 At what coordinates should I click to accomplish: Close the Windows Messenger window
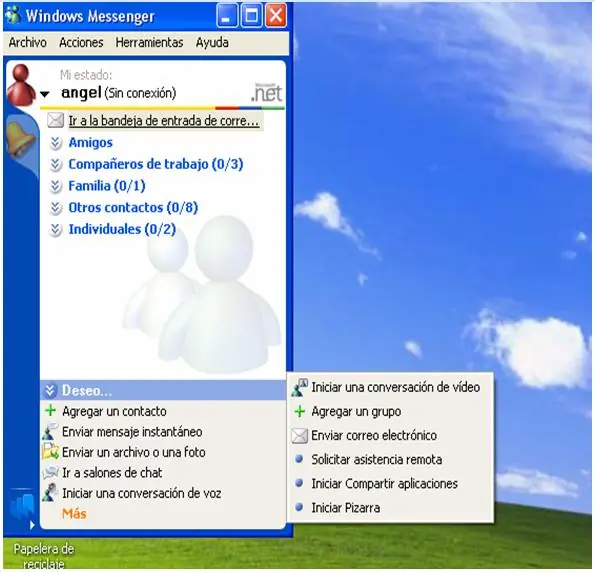click(x=276, y=16)
